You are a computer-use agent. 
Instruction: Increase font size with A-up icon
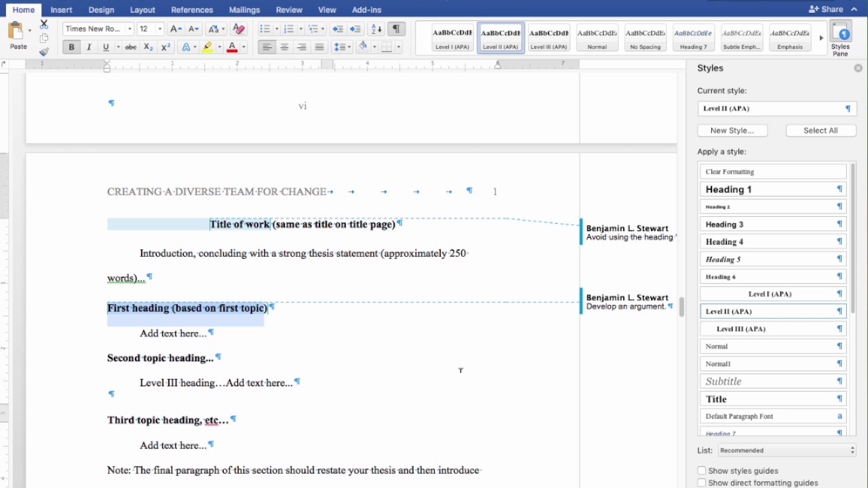click(x=176, y=29)
